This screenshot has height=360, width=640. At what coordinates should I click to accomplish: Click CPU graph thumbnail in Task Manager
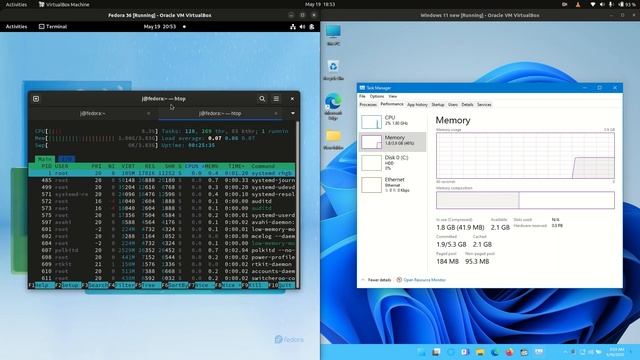point(371,122)
